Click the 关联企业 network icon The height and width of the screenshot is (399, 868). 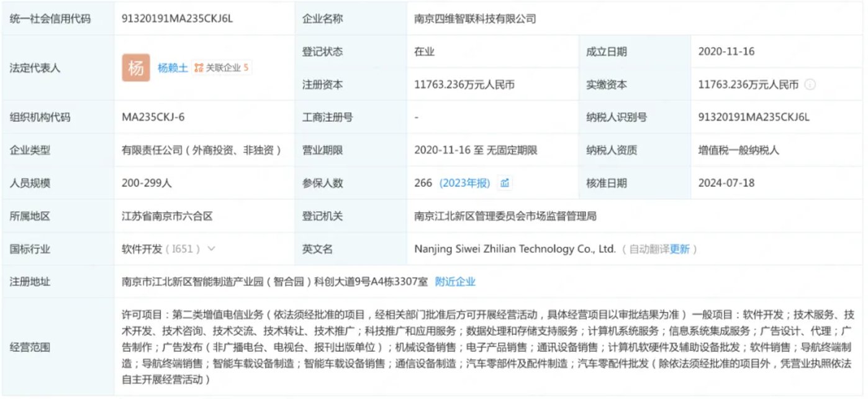(x=199, y=68)
